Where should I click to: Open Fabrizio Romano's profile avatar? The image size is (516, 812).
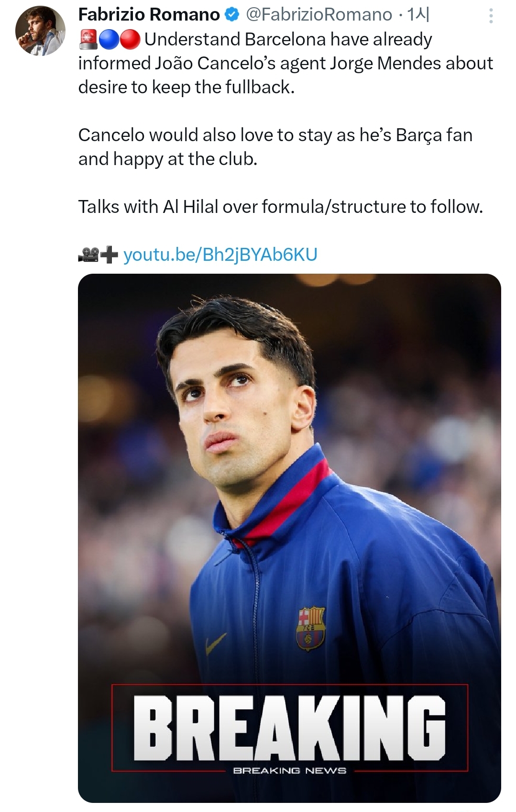[40, 31]
